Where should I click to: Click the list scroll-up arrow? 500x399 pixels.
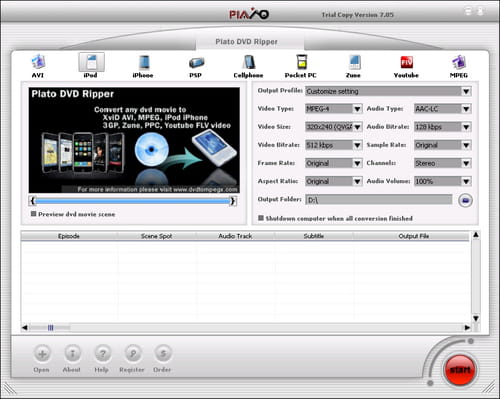point(476,235)
